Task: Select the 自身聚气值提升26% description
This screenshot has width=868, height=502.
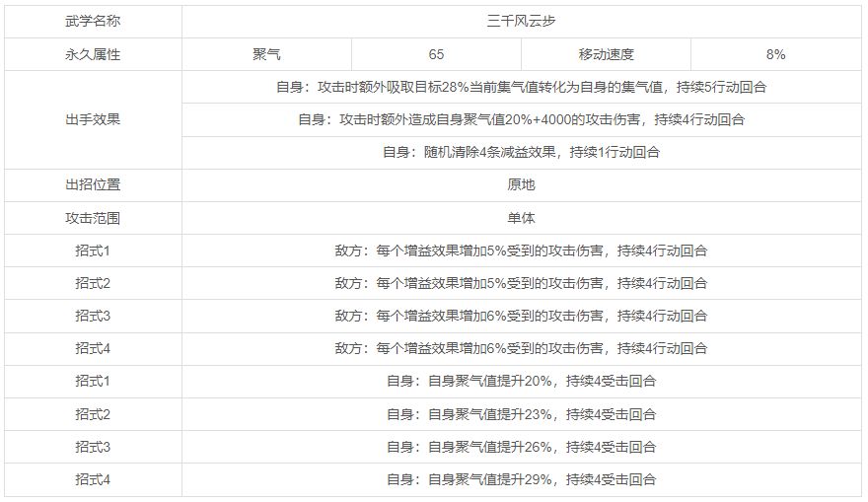Action: pyautogui.click(x=521, y=447)
